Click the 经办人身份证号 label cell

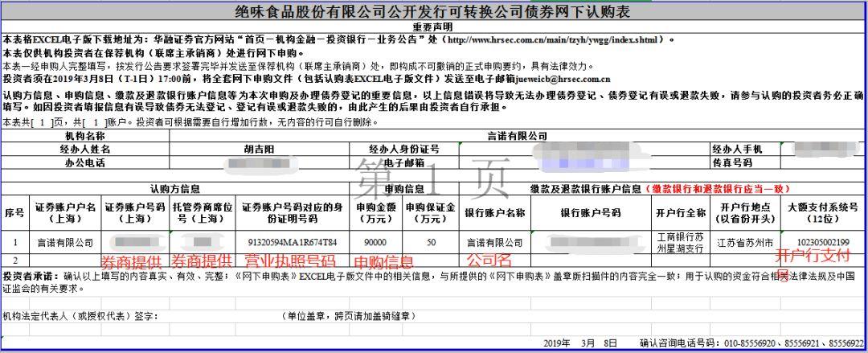[x=404, y=150]
